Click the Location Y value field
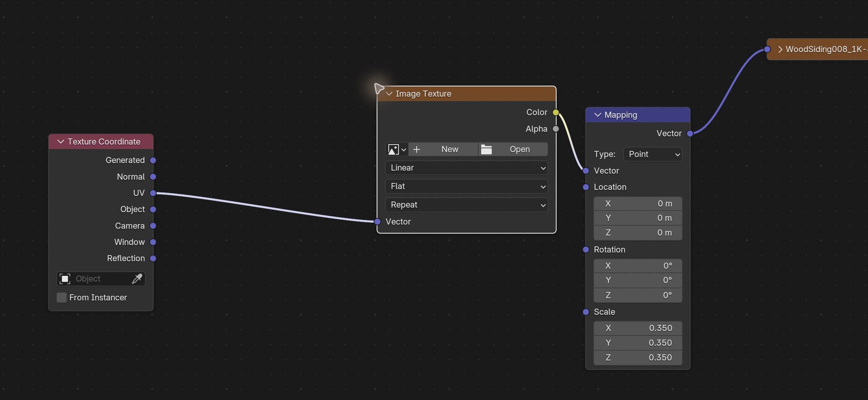Image resolution: width=868 pixels, height=400 pixels. click(x=638, y=218)
